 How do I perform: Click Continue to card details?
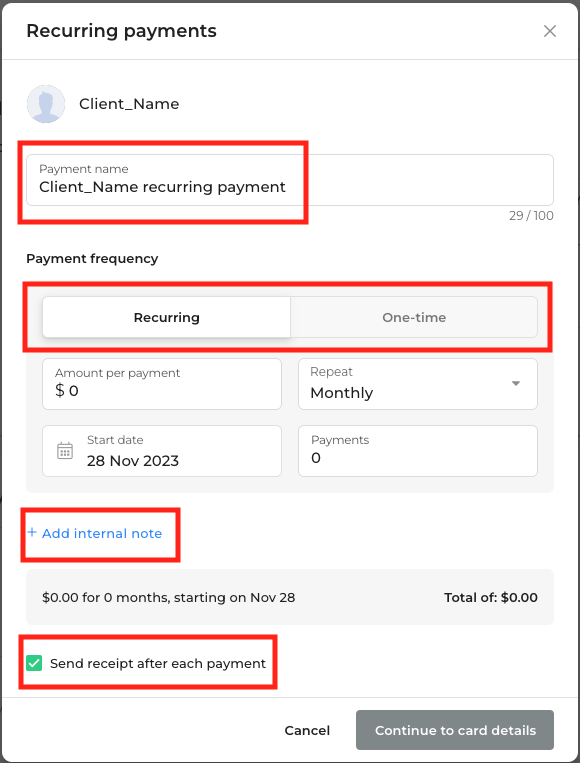(455, 730)
